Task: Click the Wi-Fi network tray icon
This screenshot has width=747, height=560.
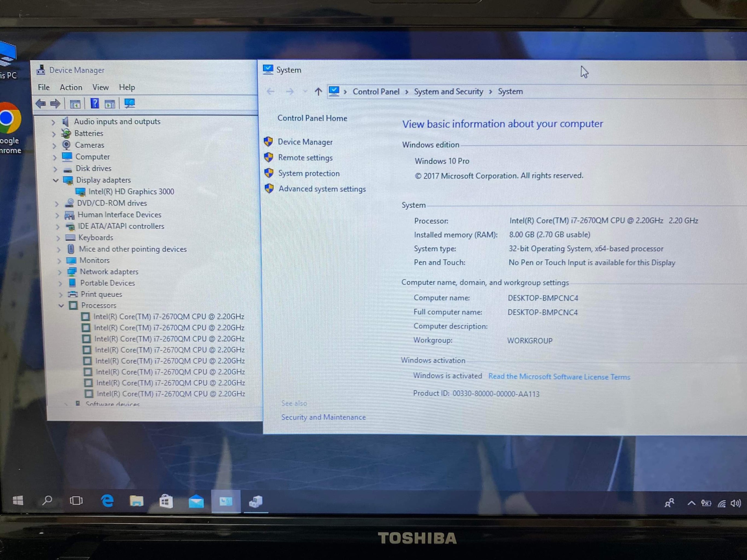Action: click(x=722, y=504)
